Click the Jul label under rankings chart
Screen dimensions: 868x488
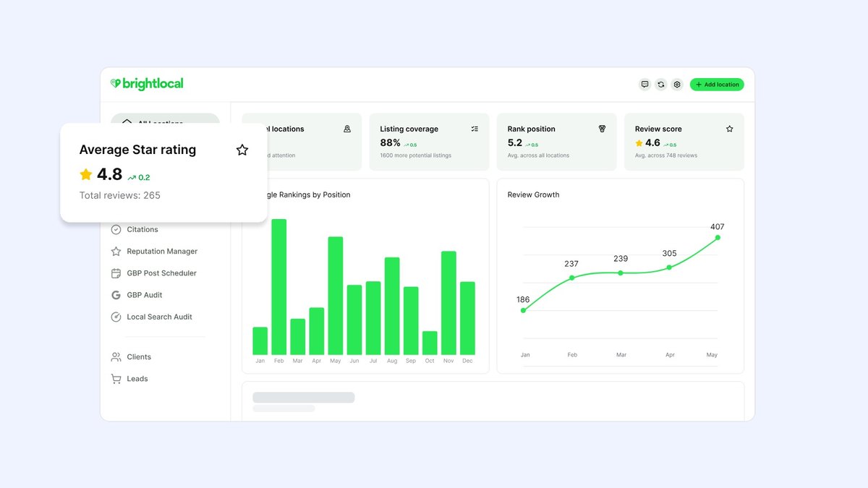(x=373, y=361)
